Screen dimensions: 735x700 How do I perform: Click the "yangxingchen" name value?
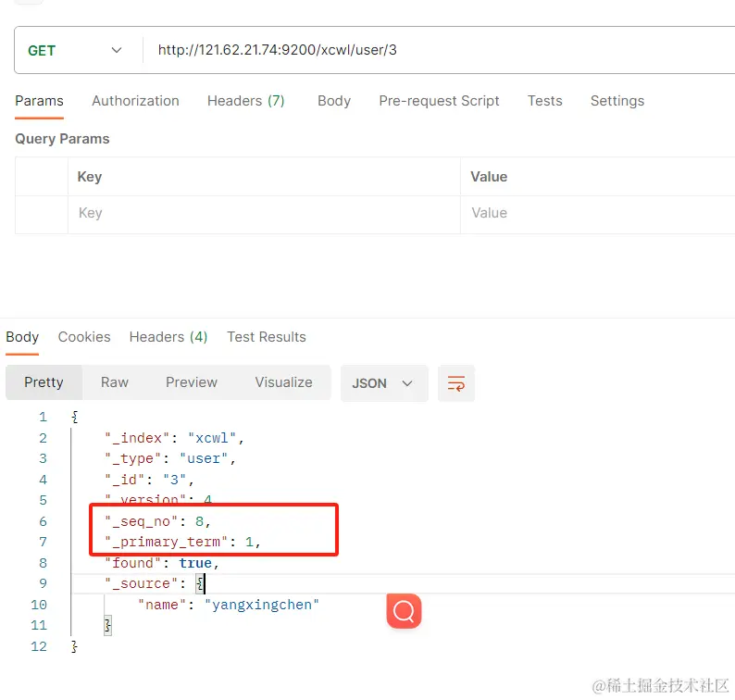[x=262, y=606]
